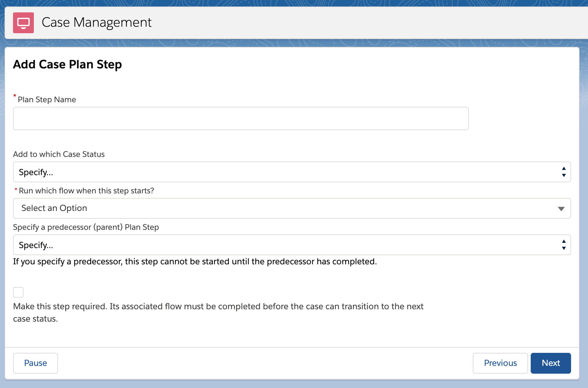Viewport: 588px width, 388px height.
Task: Click the dropdown arrow on flow selector
Action: (561, 208)
